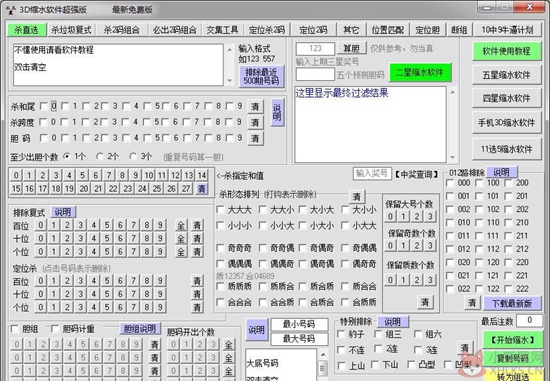The width and height of the screenshot is (550, 381).
Task: Click 全 button in 百位 row
Action: (181, 225)
